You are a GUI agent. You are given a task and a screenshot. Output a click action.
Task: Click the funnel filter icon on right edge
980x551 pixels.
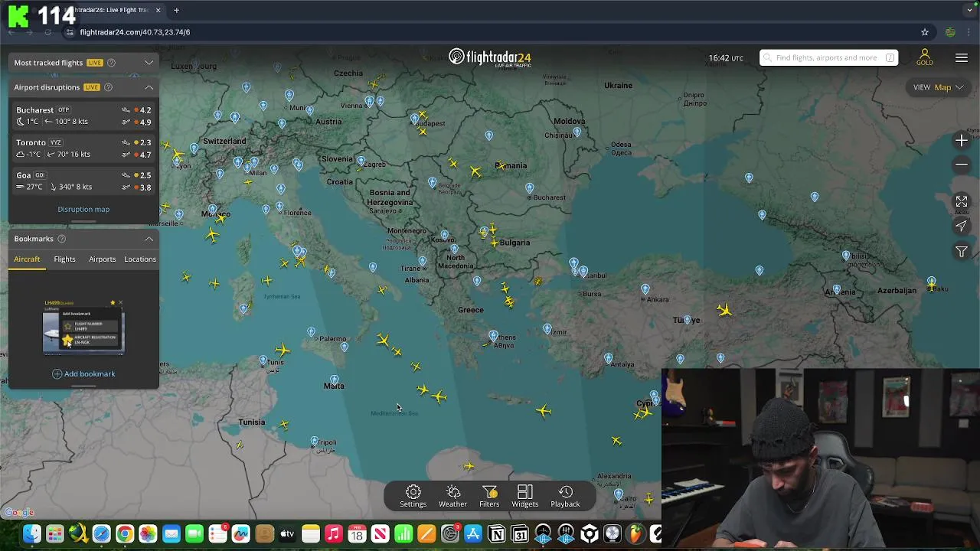962,251
